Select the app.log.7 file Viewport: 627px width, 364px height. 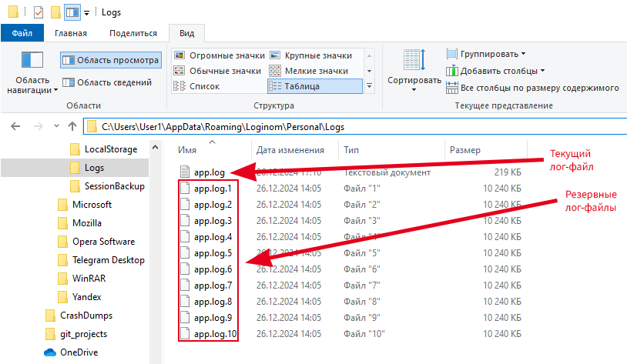(213, 286)
